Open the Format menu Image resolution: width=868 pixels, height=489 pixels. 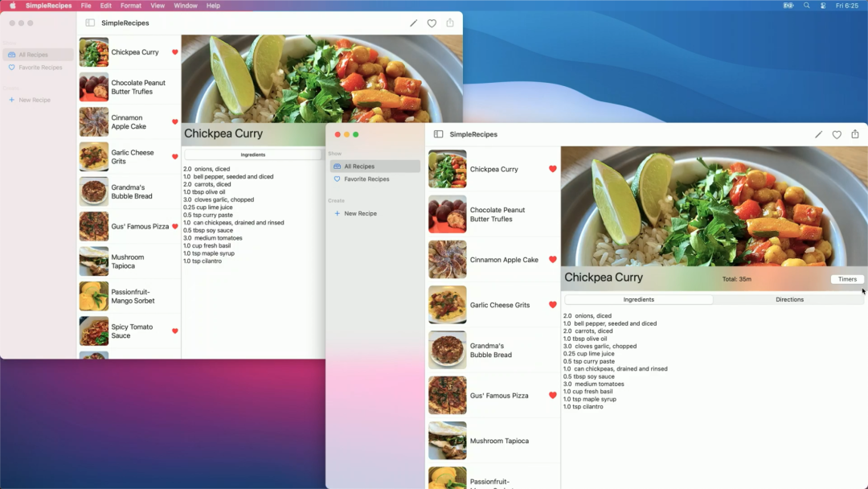(x=131, y=6)
